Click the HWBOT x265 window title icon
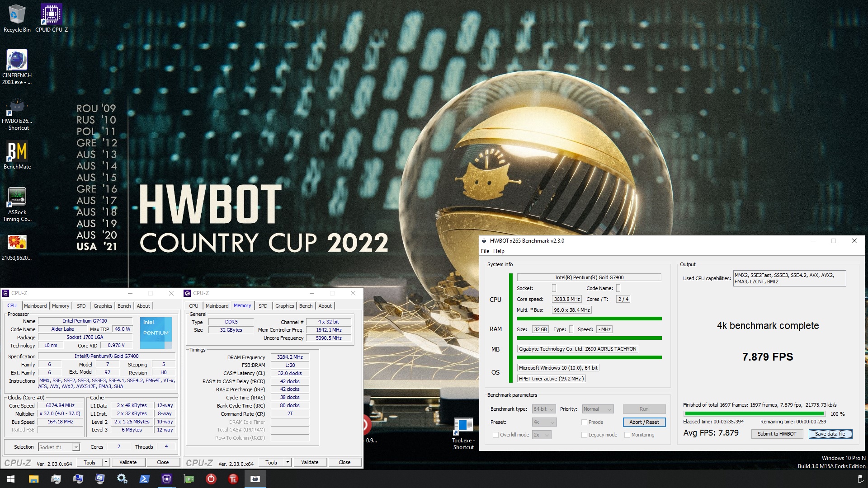868x488 pixels. tap(484, 241)
